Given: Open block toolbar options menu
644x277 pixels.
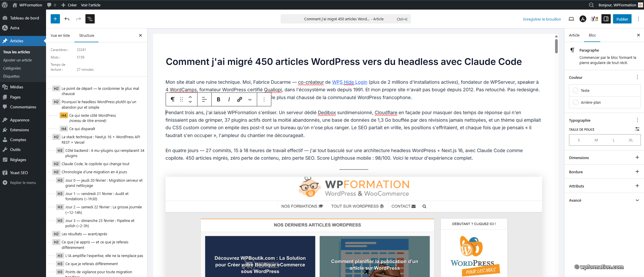Looking at the screenshot, I should coord(264,99).
